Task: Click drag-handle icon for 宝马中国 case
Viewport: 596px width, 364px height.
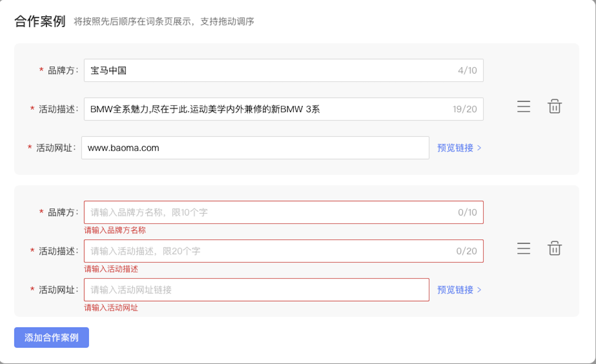Action: [x=523, y=106]
